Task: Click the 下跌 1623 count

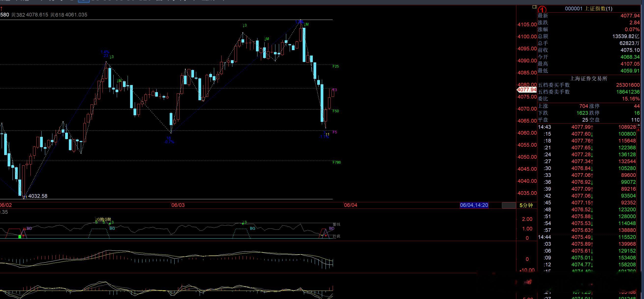Action: click(563, 113)
